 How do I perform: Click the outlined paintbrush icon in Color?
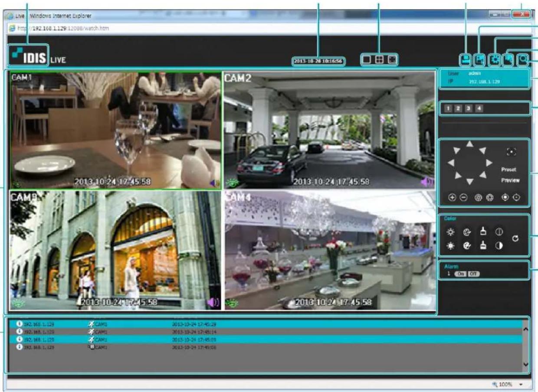click(x=482, y=232)
